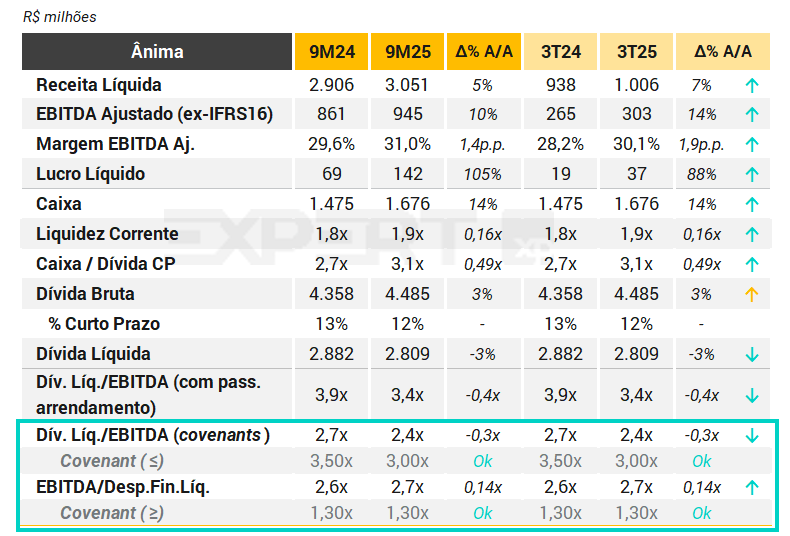Click the up arrow beside Caixa / Dívida CP

pos(752,264)
